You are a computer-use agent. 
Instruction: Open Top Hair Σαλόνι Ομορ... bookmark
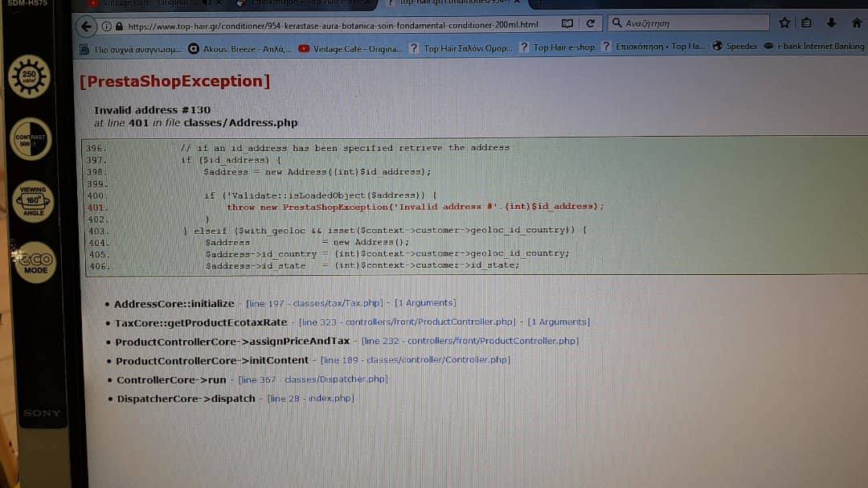pos(461,48)
